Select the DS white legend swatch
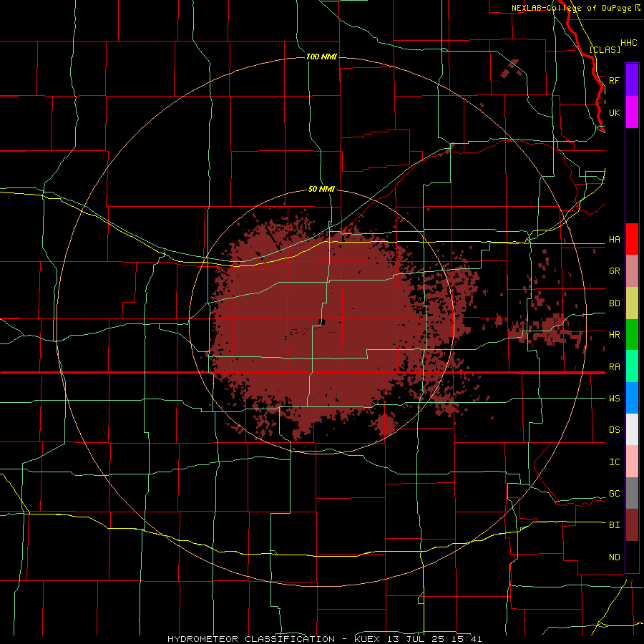This screenshot has height=644, width=644. (632, 429)
